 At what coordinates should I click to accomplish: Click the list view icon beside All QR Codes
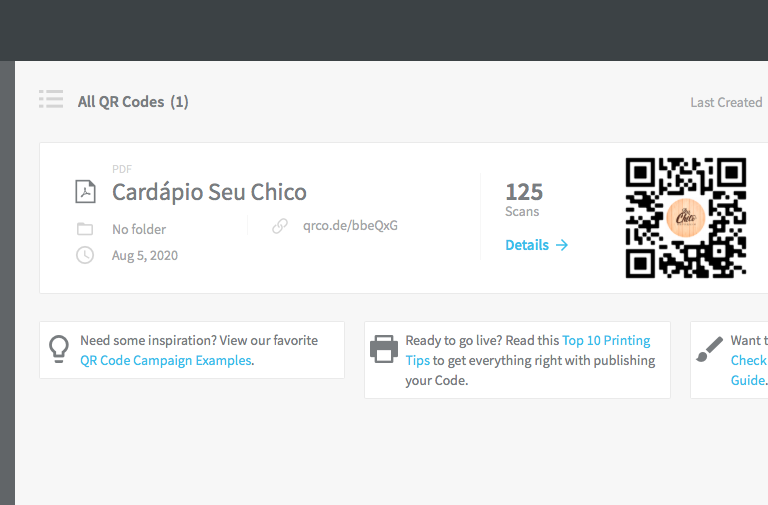click(51, 99)
